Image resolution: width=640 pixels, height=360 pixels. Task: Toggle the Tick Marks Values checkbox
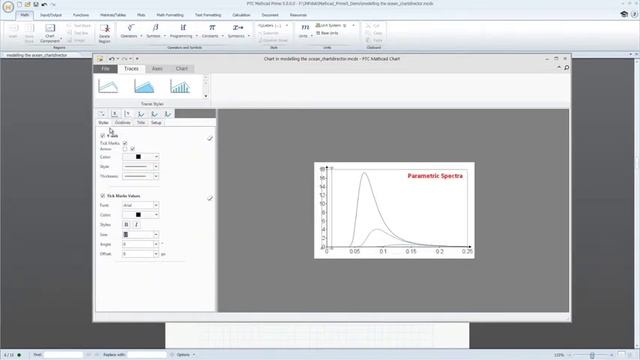102,196
